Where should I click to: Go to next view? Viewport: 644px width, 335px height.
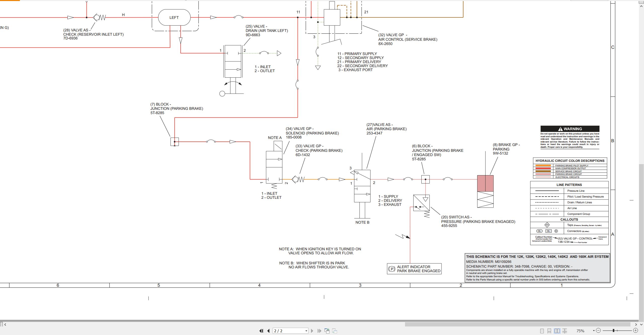tap(335, 331)
